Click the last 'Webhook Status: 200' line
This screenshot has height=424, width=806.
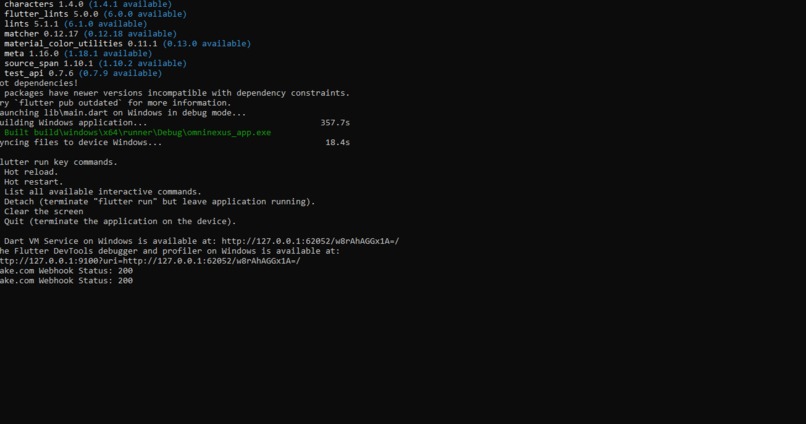(x=66, y=281)
